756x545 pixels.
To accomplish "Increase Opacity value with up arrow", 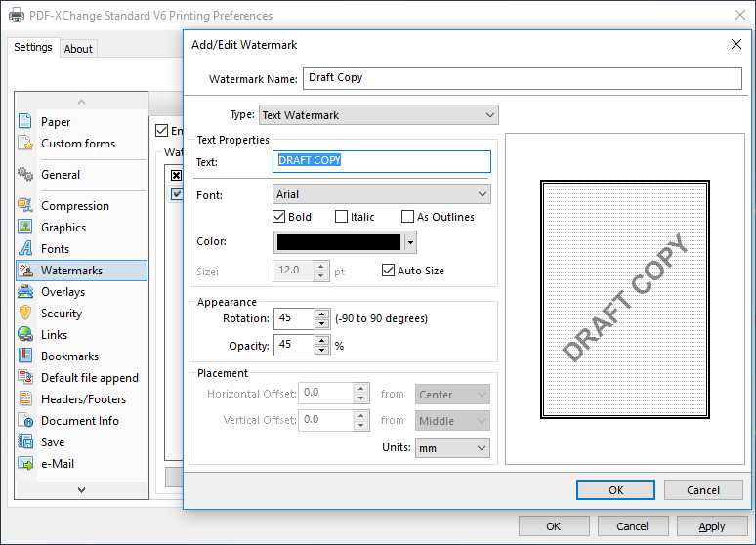I will (x=321, y=341).
